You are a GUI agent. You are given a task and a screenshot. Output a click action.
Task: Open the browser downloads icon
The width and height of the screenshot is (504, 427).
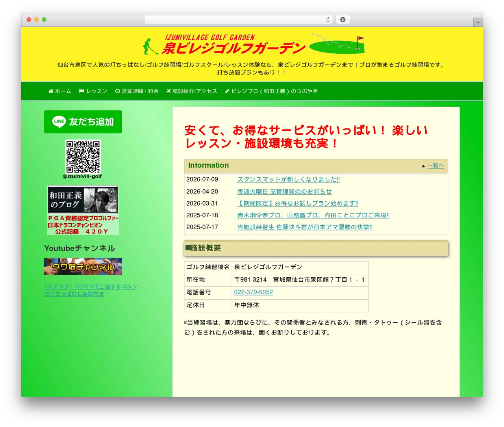coord(343,20)
